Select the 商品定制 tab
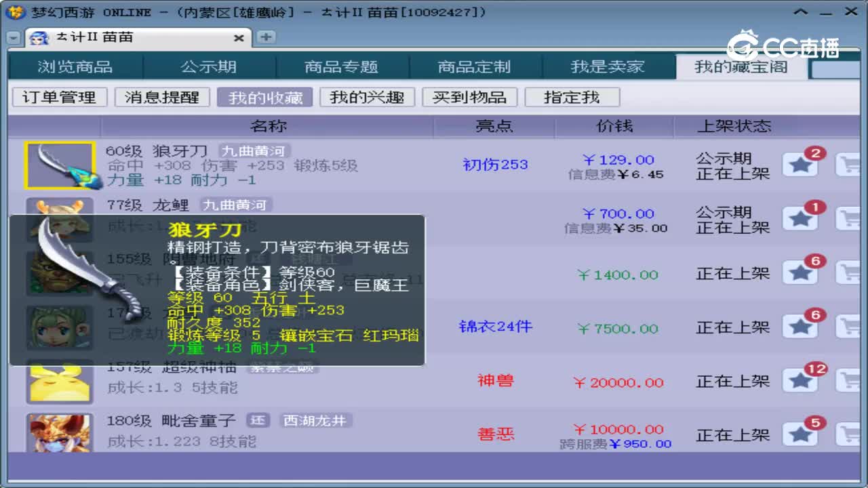 pyautogui.click(x=475, y=66)
